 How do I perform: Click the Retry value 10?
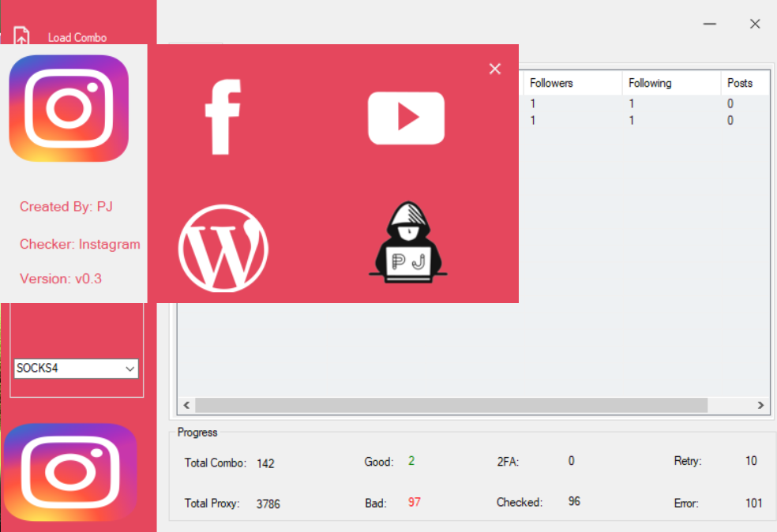751,461
